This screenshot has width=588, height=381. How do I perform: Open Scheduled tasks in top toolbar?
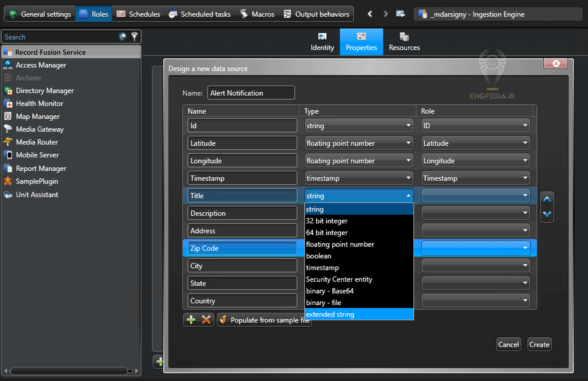click(200, 14)
